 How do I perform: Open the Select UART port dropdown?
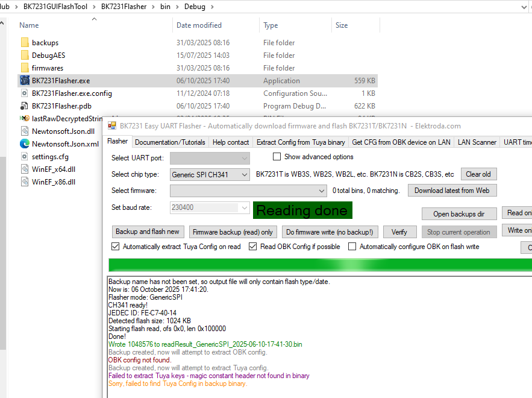(x=210, y=158)
